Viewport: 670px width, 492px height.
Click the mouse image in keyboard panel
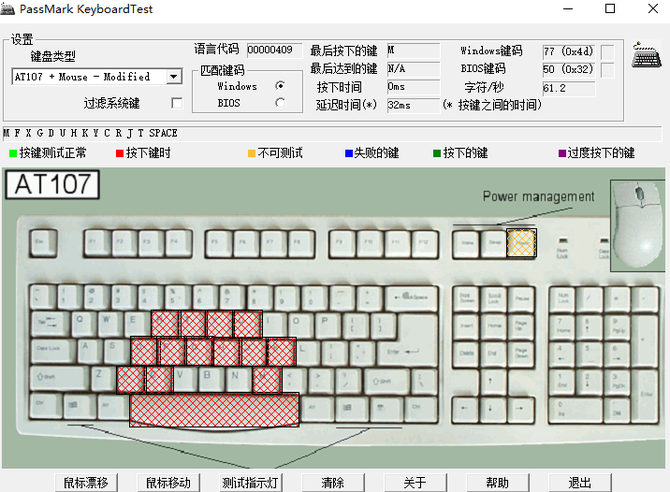coord(638,226)
